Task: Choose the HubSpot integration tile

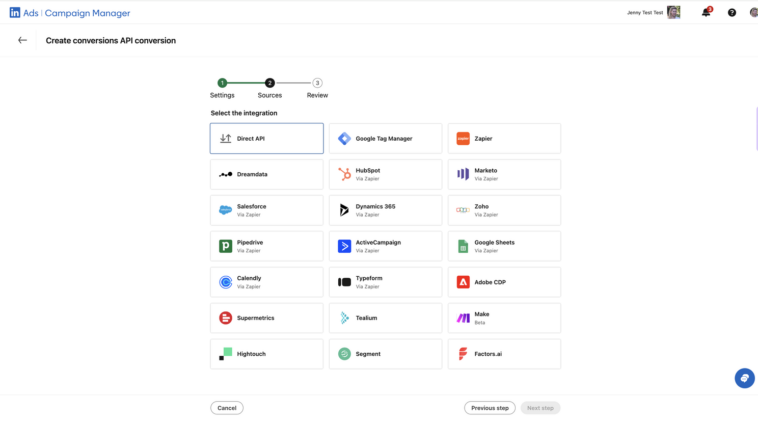Action: (385, 174)
